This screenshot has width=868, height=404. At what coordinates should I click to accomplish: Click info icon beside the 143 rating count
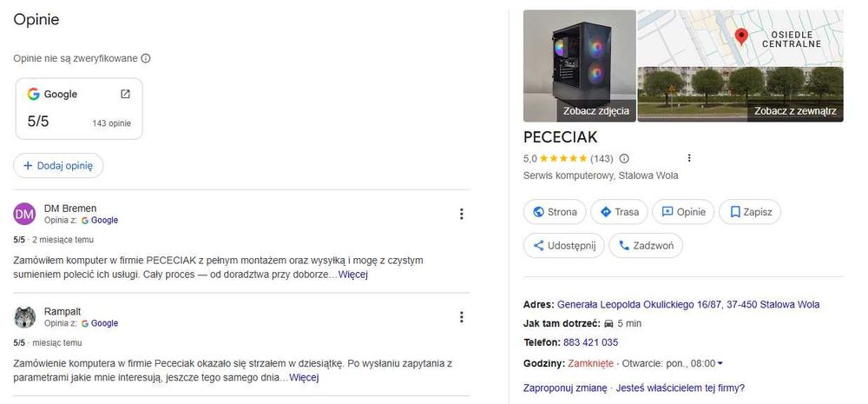tap(624, 159)
